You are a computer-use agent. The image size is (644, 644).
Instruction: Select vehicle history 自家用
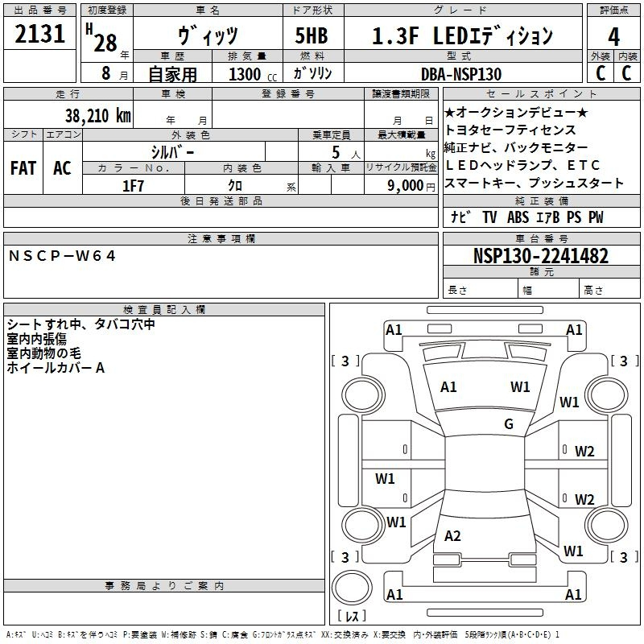point(172,74)
